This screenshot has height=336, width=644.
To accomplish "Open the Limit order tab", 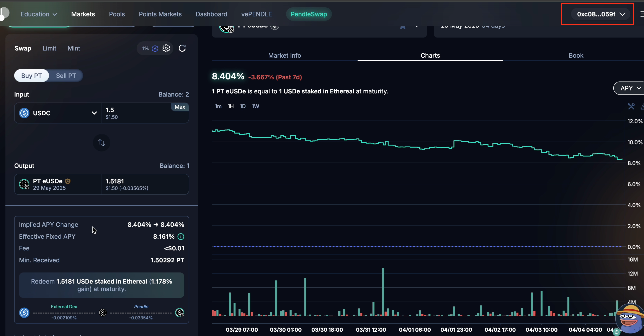I will pyautogui.click(x=49, y=48).
